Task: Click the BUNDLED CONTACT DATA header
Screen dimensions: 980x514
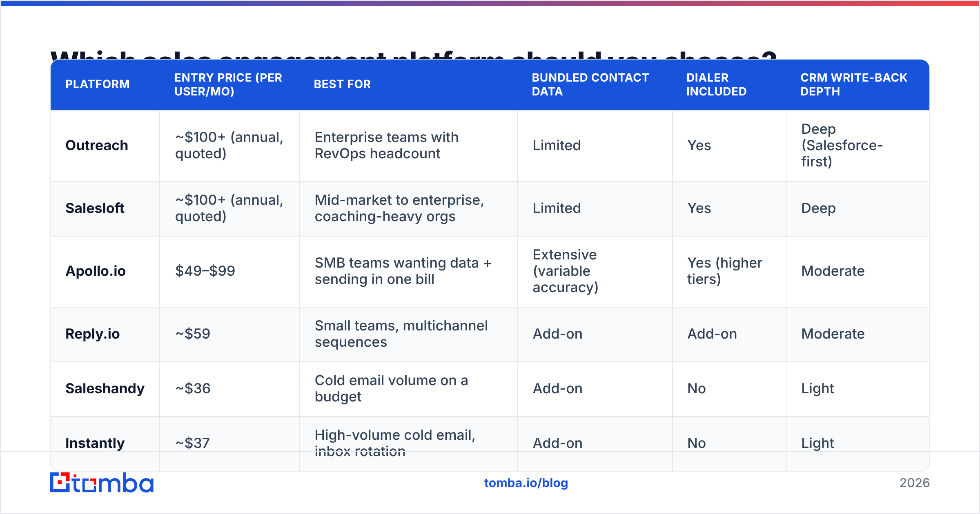Action: coord(590,84)
